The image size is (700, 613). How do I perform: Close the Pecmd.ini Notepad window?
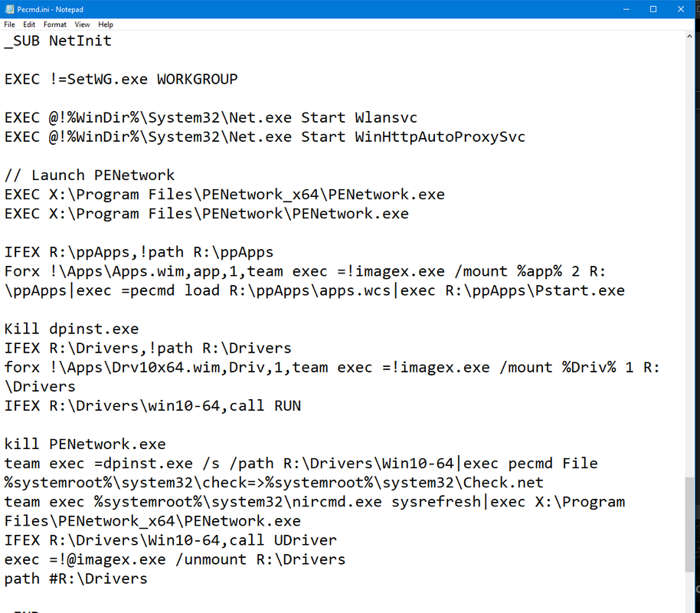681,9
